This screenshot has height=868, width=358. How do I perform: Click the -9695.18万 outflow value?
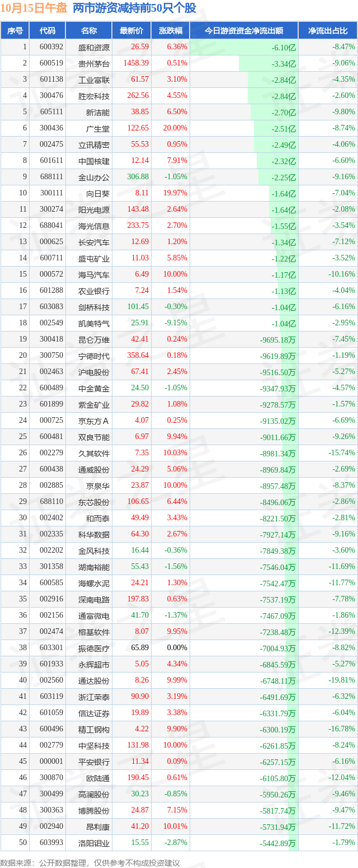(x=278, y=339)
